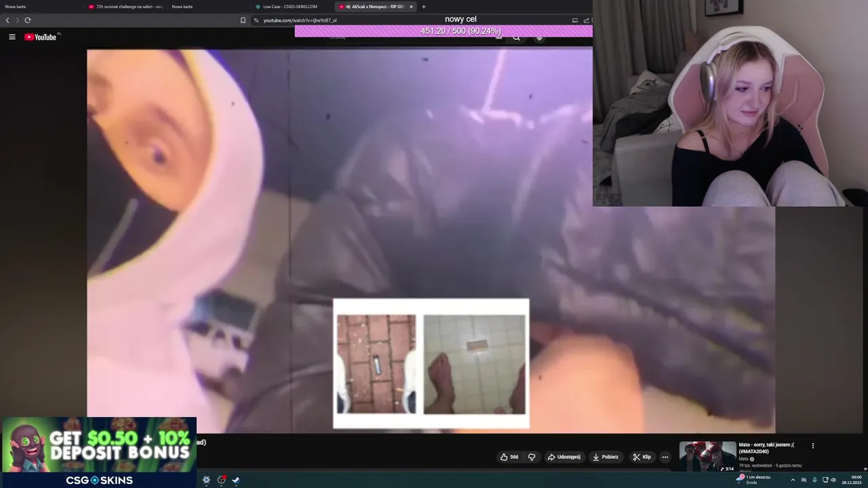Viewport: 868px width, 488px height.
Task: Click the nowy cel progress bar overlay
Action: point(443,31)
